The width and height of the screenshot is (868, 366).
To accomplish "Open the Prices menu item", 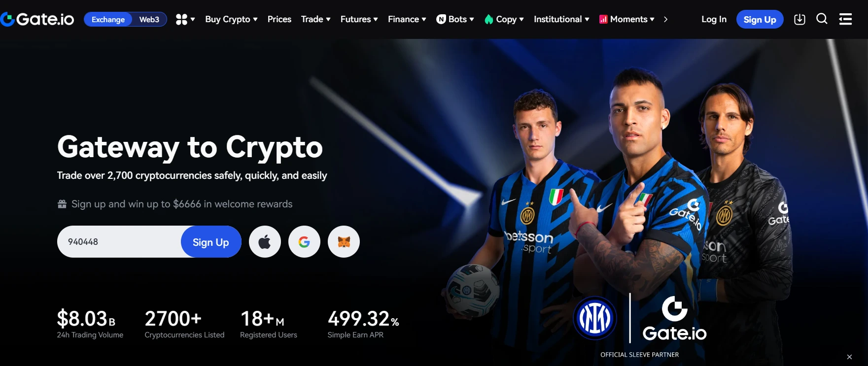I will (x=279, y=19).
